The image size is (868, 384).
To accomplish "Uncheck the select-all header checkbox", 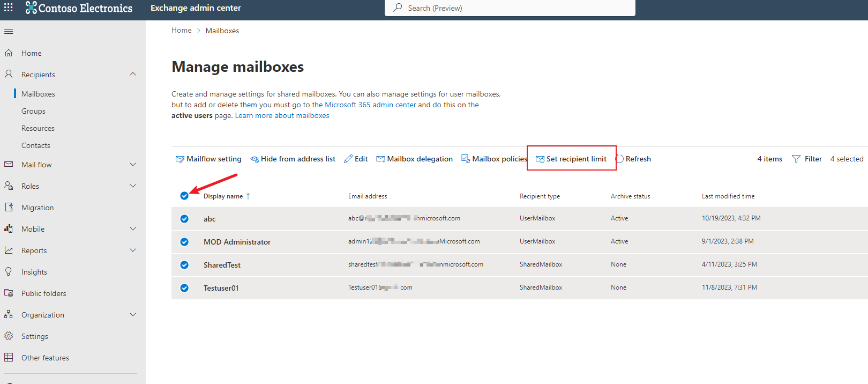I will pos(184,196).
